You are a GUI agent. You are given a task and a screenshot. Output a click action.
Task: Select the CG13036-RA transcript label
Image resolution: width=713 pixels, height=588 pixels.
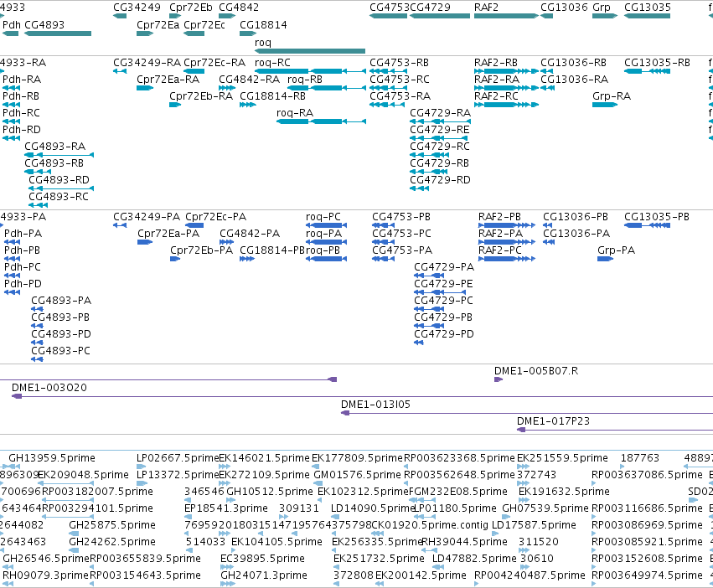pyautogui.click(x=574, y=79)
